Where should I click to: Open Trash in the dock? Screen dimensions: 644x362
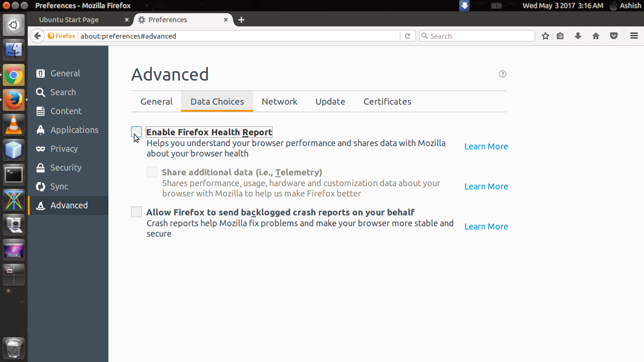[14, 348]
